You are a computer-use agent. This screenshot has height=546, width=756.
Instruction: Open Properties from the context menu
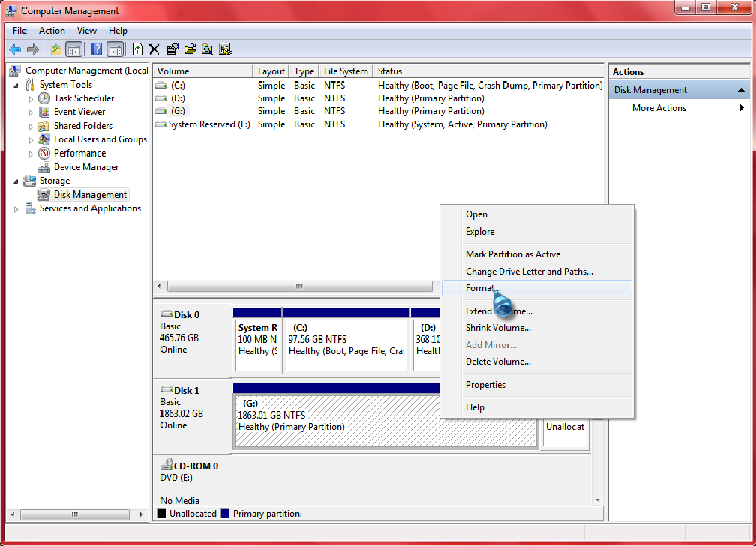tap(537, 385)
